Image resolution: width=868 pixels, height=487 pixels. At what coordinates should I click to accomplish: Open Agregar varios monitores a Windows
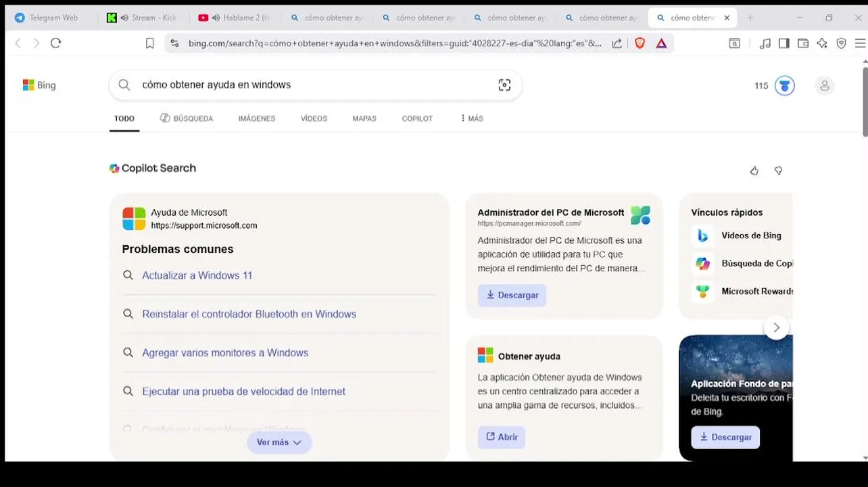225,352
